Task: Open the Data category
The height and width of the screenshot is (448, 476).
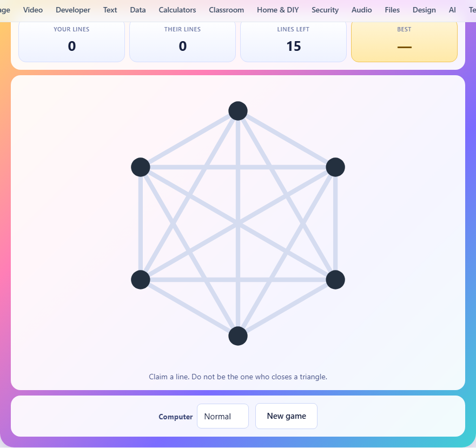Action: click(x=138, y=10)
